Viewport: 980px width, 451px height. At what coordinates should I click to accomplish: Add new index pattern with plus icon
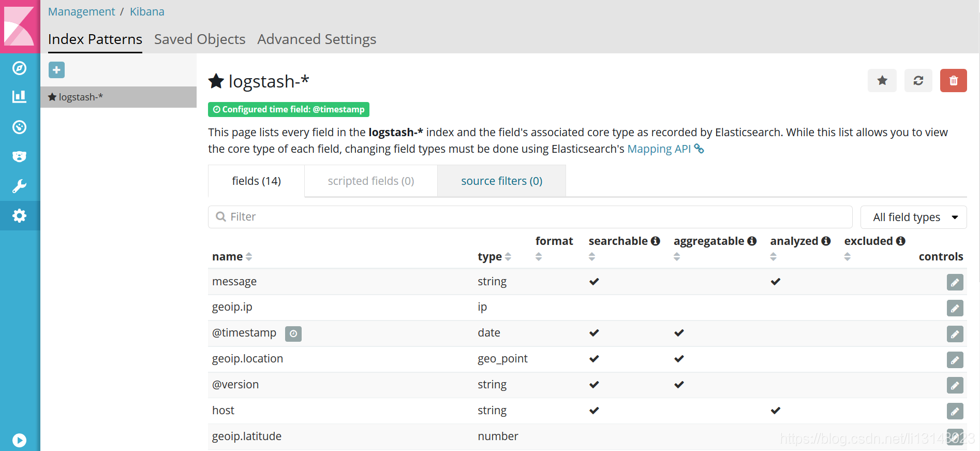(x=57, y=70)
